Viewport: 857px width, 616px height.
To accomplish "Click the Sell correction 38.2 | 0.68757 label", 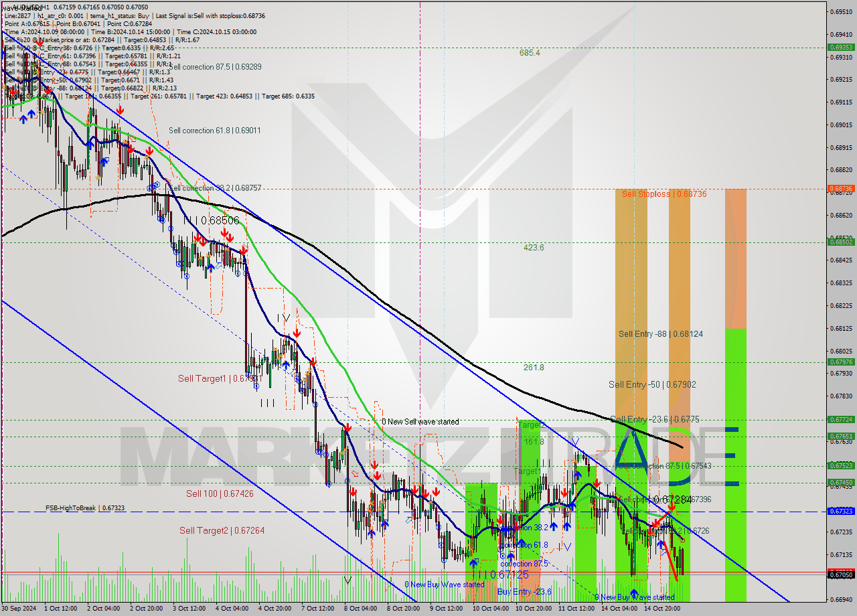I will tap(215, 188).
